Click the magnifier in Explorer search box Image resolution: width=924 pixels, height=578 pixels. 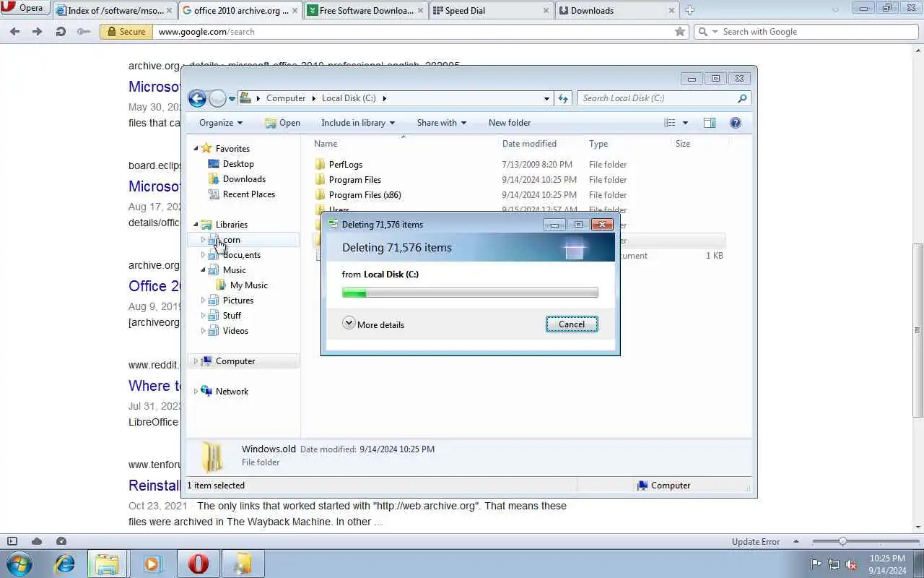pyautogui.click(x=741, y=98)
